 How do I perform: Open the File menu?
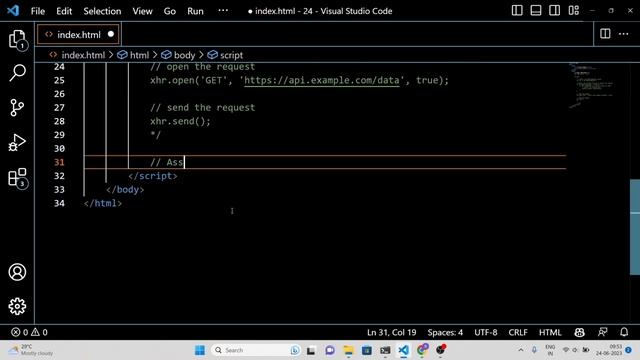point(38,11)
